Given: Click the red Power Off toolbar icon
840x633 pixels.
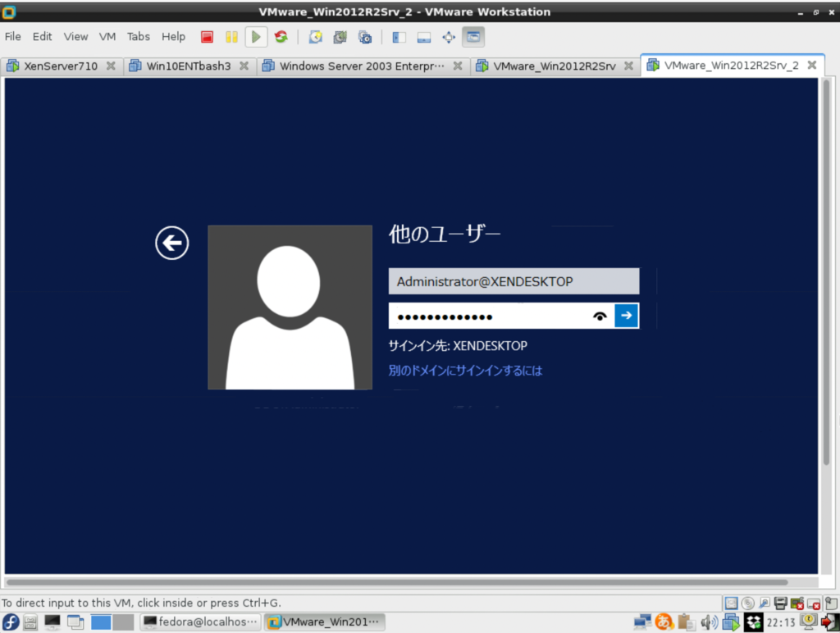Looking at the screenshot, I should click(207, 37).
